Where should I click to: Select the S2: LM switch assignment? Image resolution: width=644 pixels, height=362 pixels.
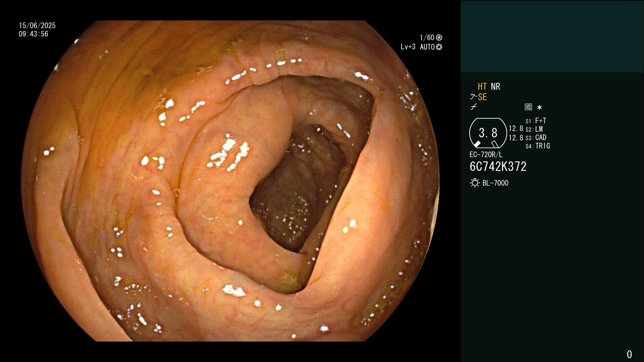pos(534,129)
